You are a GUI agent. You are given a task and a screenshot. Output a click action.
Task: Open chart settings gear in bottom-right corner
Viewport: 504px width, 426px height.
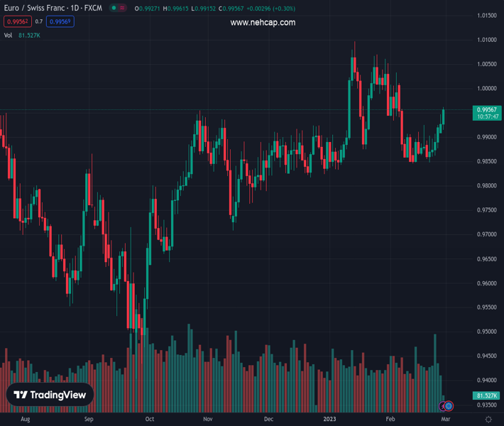[x=488, y=420]
